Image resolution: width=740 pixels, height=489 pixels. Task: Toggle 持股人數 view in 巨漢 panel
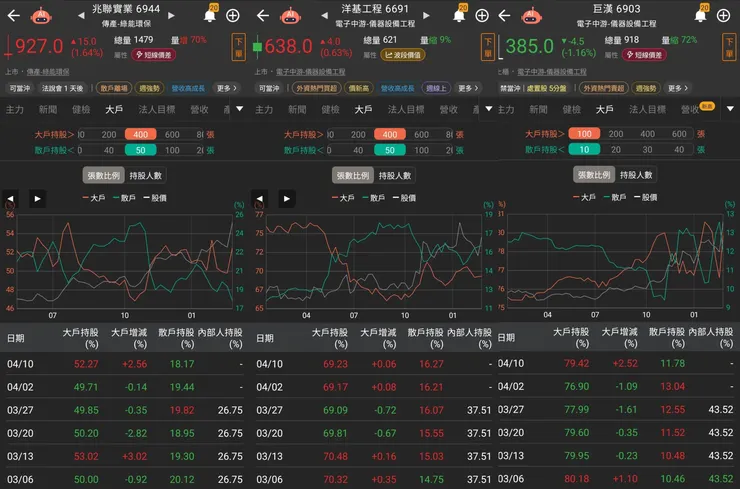(x=636, y=175)
